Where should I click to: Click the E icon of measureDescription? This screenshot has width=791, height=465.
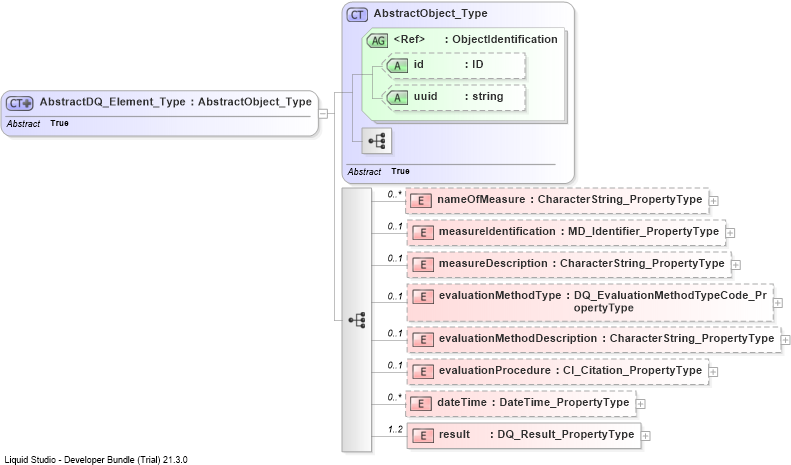point(423,264)
